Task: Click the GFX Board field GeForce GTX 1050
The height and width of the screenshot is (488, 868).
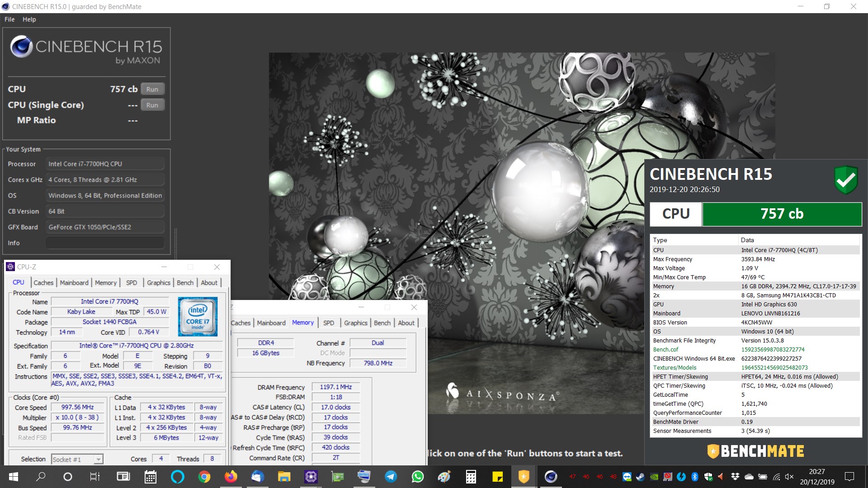Action: [x=105, y=227]
